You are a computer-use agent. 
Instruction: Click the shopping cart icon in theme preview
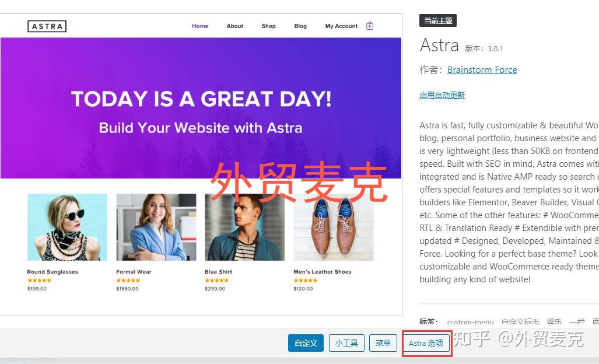(369, 26)
